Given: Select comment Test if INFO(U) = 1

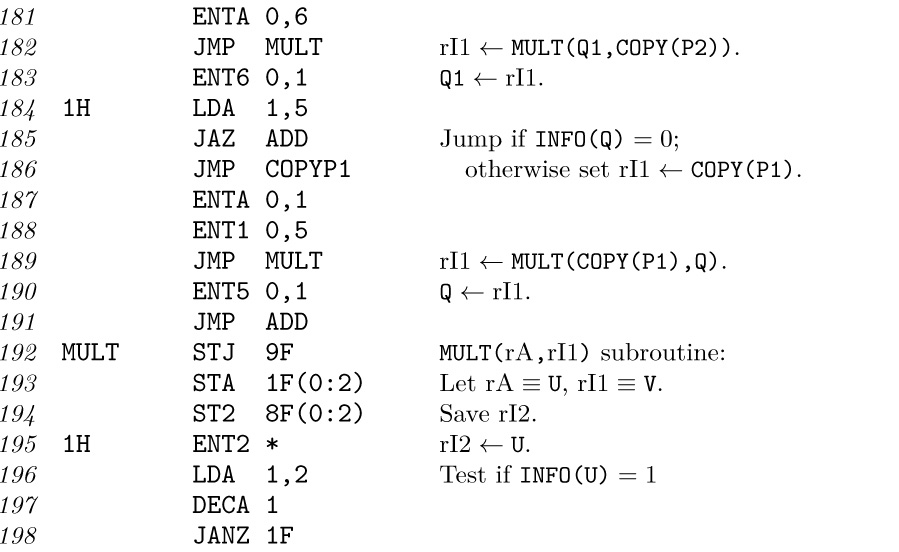Looking at the screenshot, I should tap(548, 475).
